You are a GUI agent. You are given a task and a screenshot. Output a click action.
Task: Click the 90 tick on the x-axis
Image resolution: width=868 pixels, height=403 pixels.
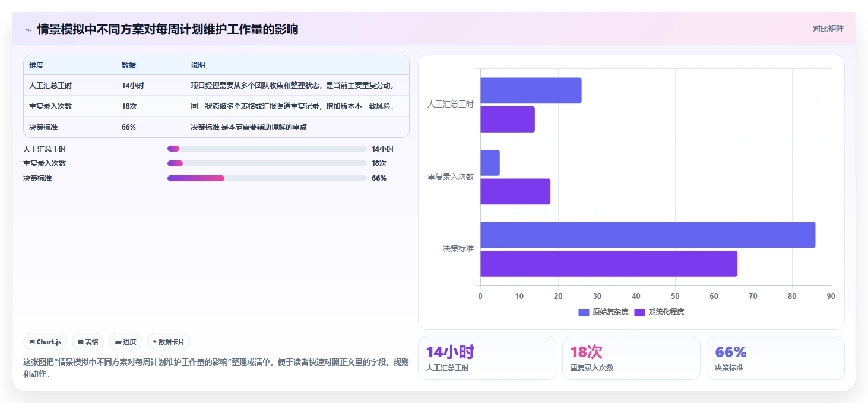831,296
